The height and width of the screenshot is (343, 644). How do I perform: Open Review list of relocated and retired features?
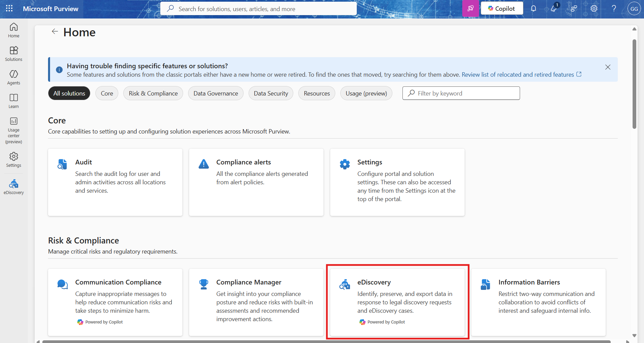(x=521, y=75)
